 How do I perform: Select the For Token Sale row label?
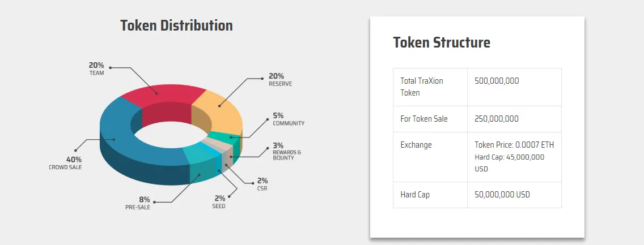(424, 119)
